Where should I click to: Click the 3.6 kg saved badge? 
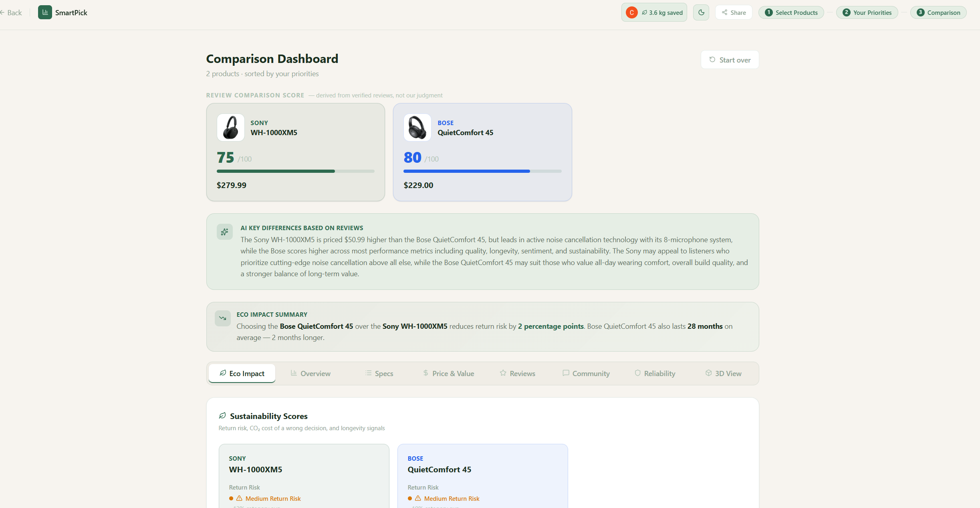[663, 12]
